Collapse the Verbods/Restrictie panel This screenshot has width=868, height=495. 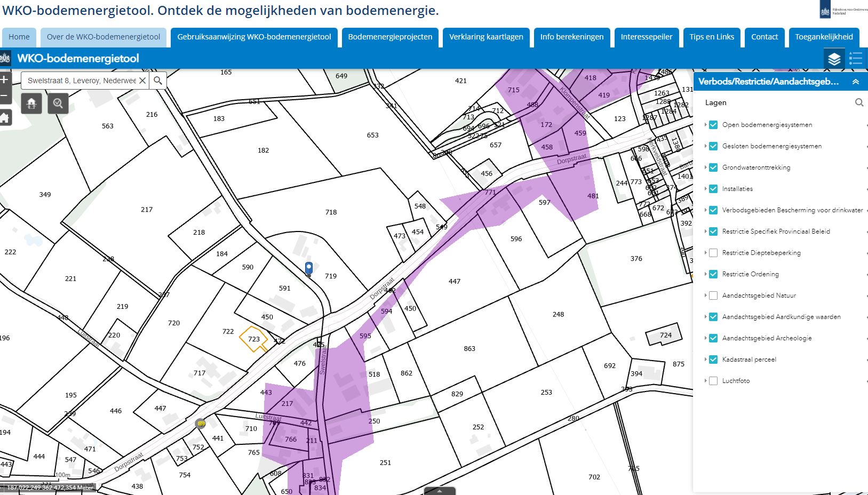point(855,82)
